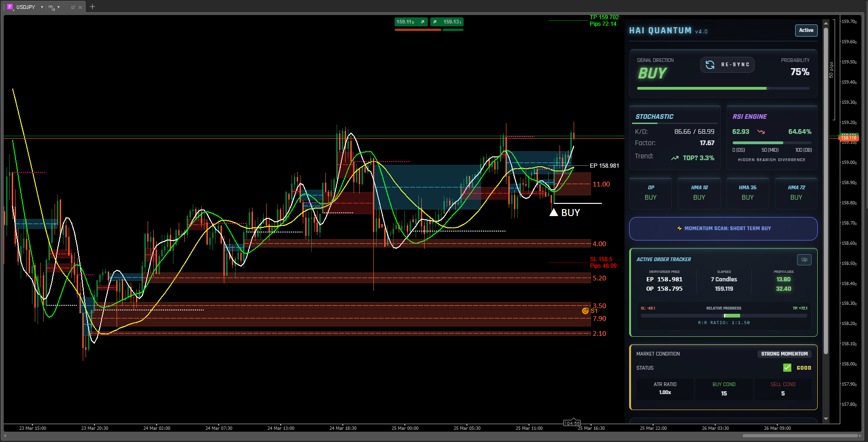Click the orange S1 target icon
The width and height of the screenshot is (868, 442).
585,311
